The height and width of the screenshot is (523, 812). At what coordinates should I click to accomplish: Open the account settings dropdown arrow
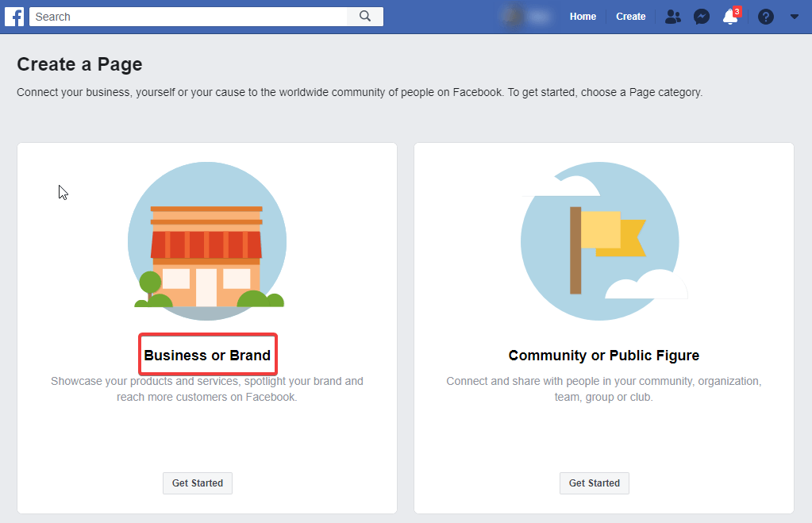794,16
